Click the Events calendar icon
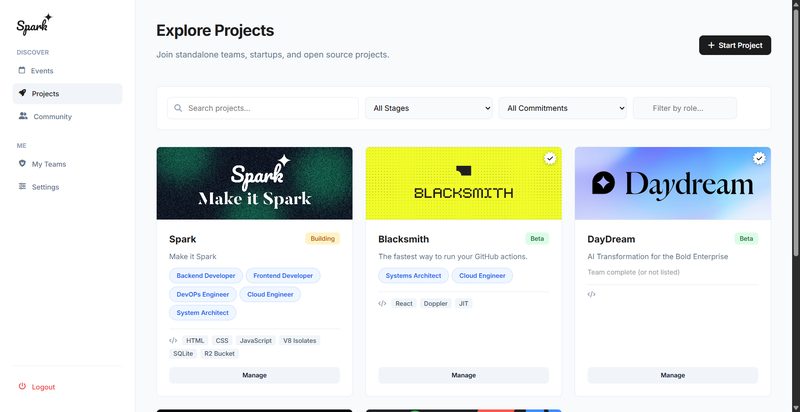 pyautogui.click(x=23, y=71)
